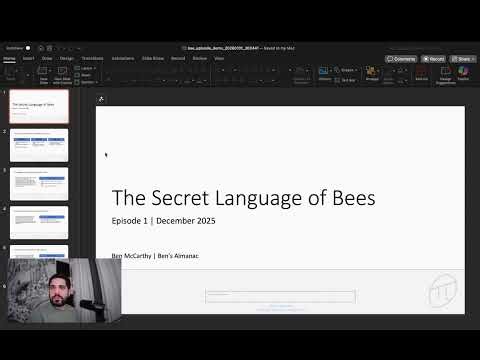Switch to the Design tab

coord(67,58)
